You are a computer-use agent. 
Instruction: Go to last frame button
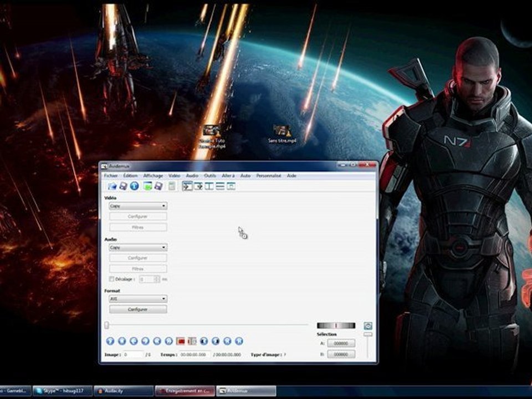[239, 341]
